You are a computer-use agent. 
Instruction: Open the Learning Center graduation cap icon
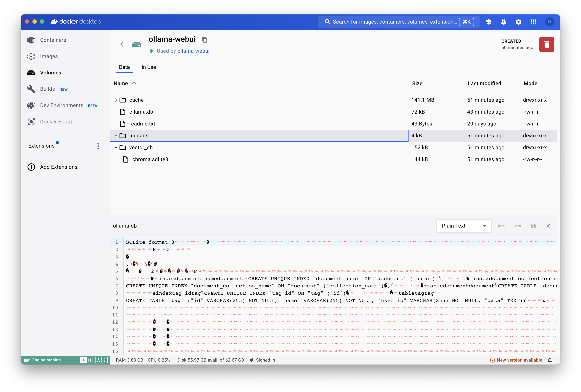point(489,22)
